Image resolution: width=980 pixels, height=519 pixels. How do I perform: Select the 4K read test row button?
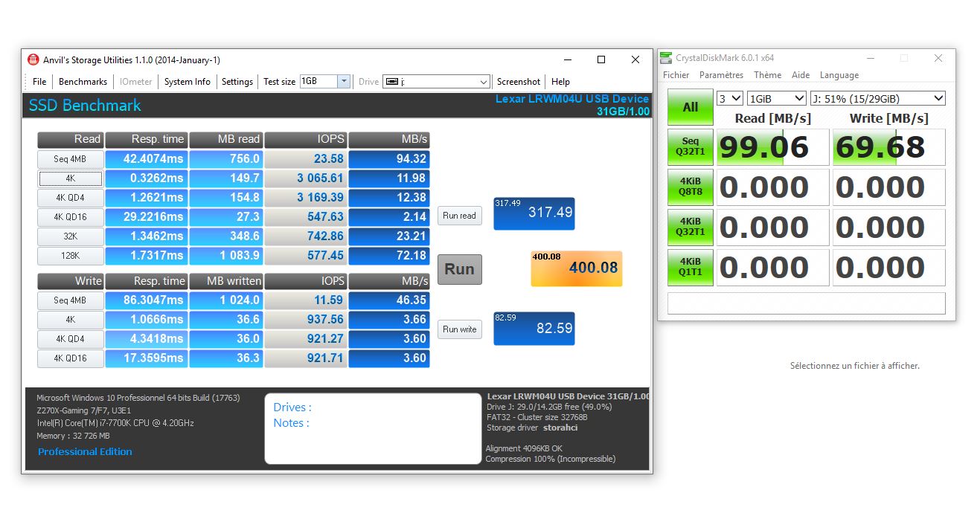71,178
